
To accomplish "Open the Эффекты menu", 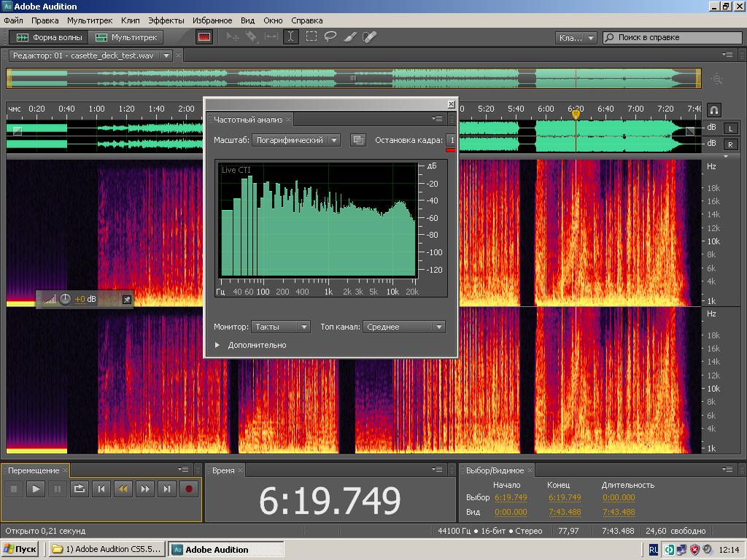I will click(166, 20).
